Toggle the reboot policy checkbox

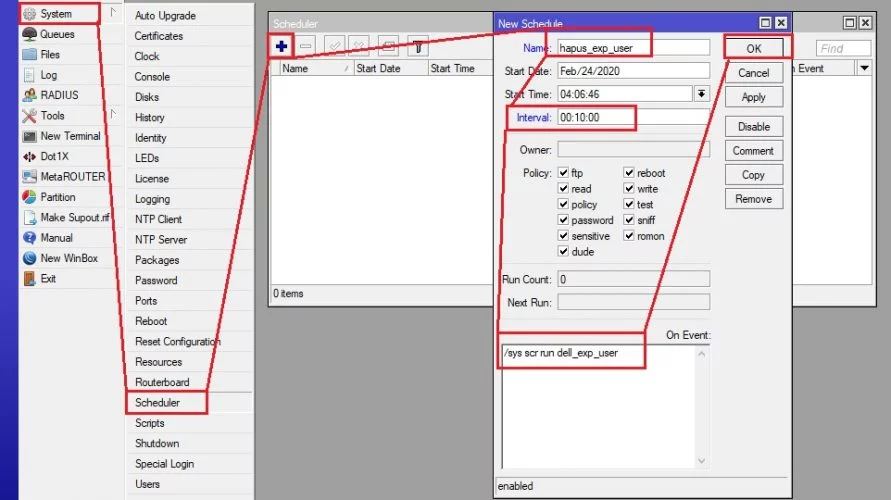[x=629, y=173]
